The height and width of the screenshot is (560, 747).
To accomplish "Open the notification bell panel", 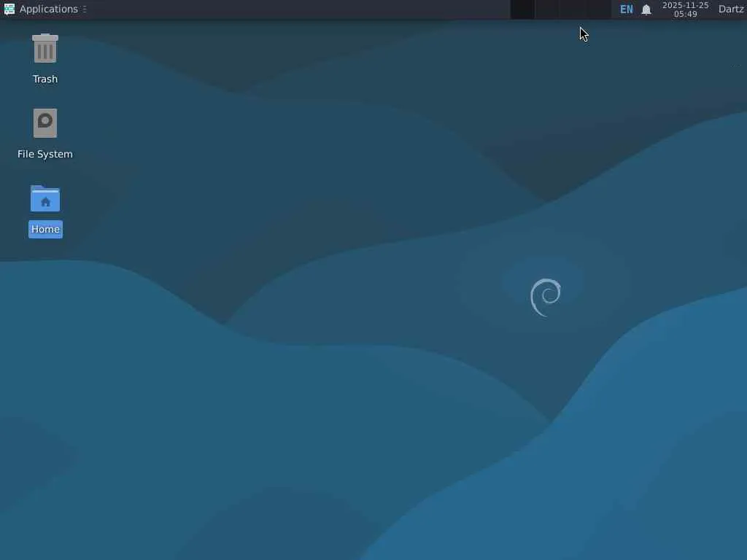I will tap(646, 9).
